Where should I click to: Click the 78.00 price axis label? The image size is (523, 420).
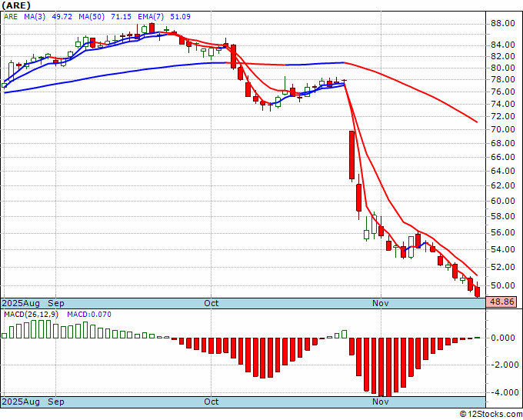pos(503,80)
